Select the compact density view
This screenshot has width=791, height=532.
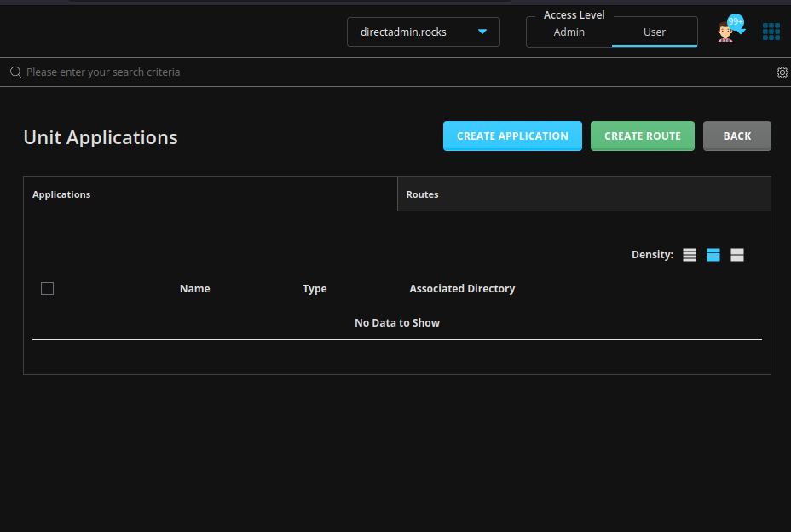690,254
